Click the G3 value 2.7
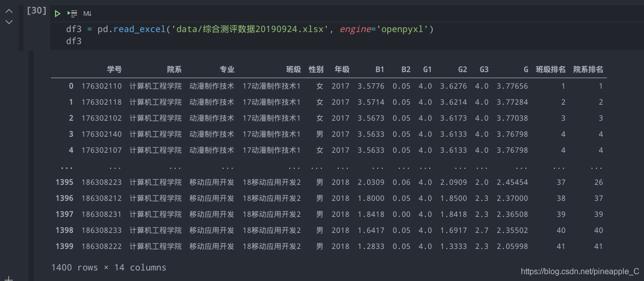The width and height of the screenshot is (644, 281). click(482, 230)
